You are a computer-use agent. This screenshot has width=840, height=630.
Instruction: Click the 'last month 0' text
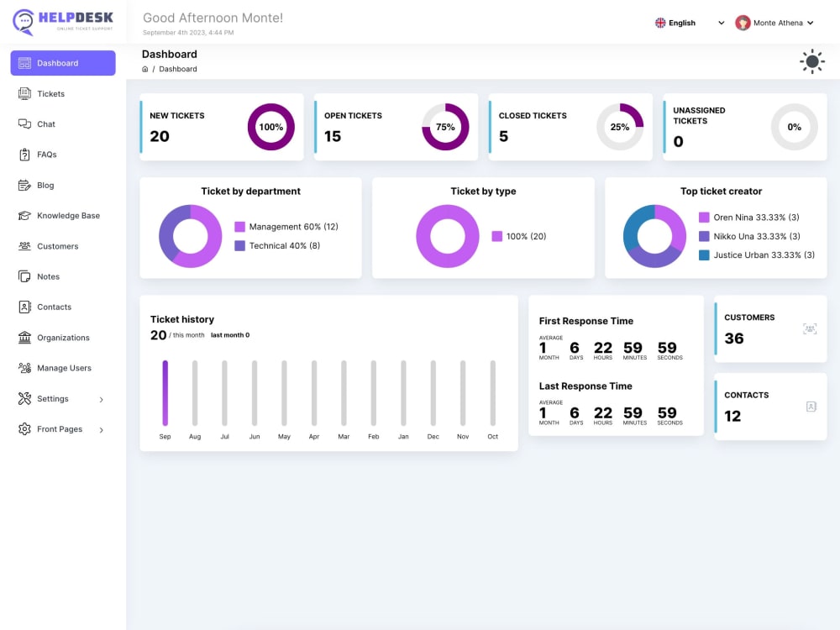click(230, 335)
